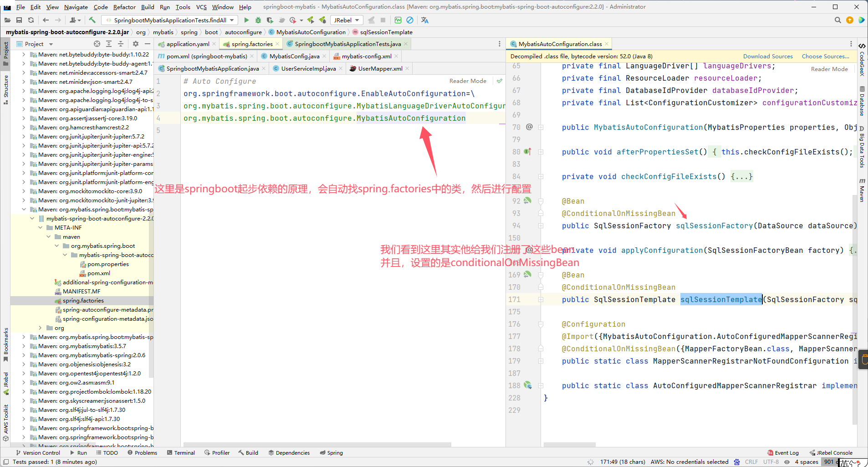Viewport: 868px width, 467px height.
Task: Open Search Everywhere magnifier icon
Action: (x=837, y=20)
